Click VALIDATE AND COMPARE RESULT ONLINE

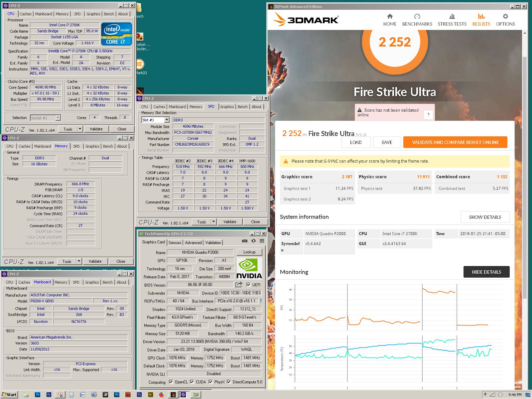tap(455, 142)
